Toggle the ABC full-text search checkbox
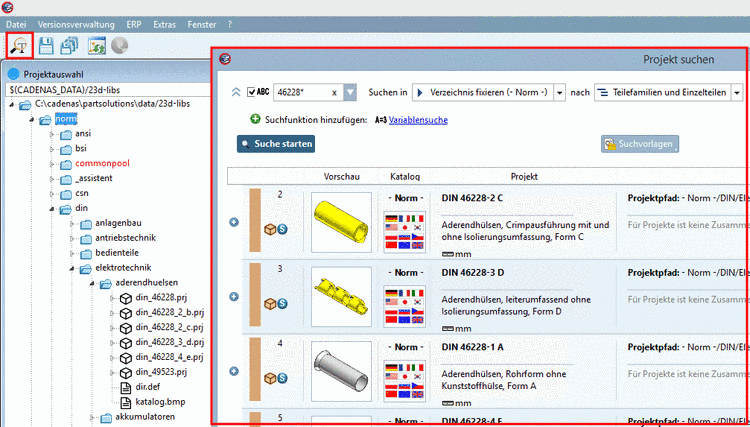The image size is (750, 427). click(251, 92)
